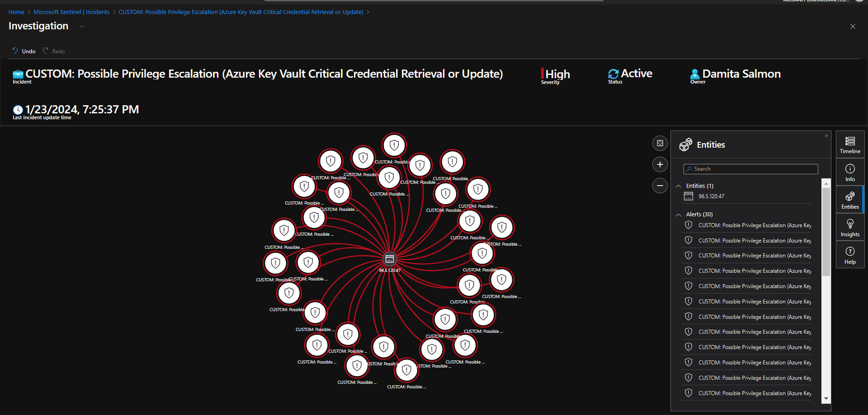Viewport: 868px width, 415px height.
Task: Click the scrollbar up arrow in Entities panel
Action: pos(826,183)
